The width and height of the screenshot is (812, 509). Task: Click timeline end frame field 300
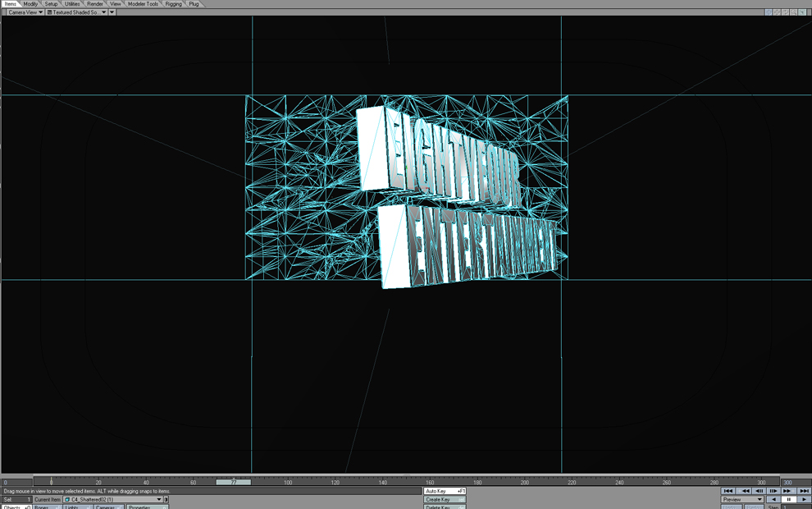pos(796,482)
